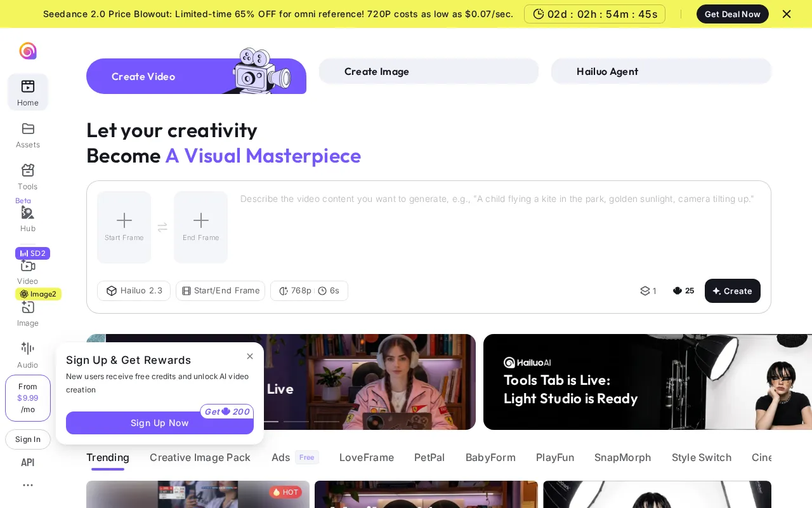This screenshot has height=508, width=812.
Task: Click the Sign Up Now button
Action: point(160,423)
